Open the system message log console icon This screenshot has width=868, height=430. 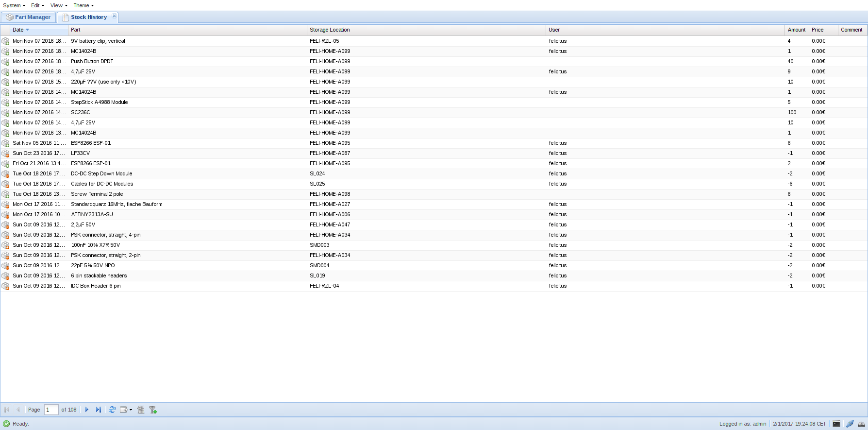pyautogui.click(x=836, y=424)
